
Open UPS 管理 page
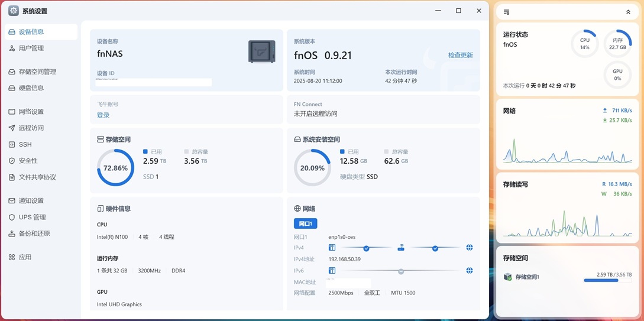pyautogui.click(x=41, y=217)
